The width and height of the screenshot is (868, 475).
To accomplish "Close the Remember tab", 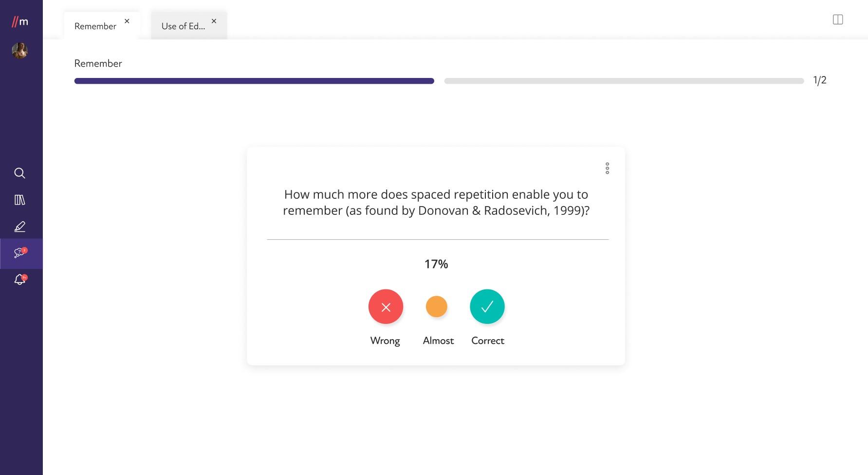I will pos(127,21).
